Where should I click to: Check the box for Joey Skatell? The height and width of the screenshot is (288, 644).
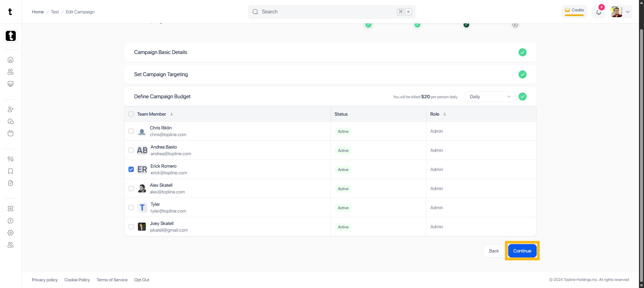(131, 227)
